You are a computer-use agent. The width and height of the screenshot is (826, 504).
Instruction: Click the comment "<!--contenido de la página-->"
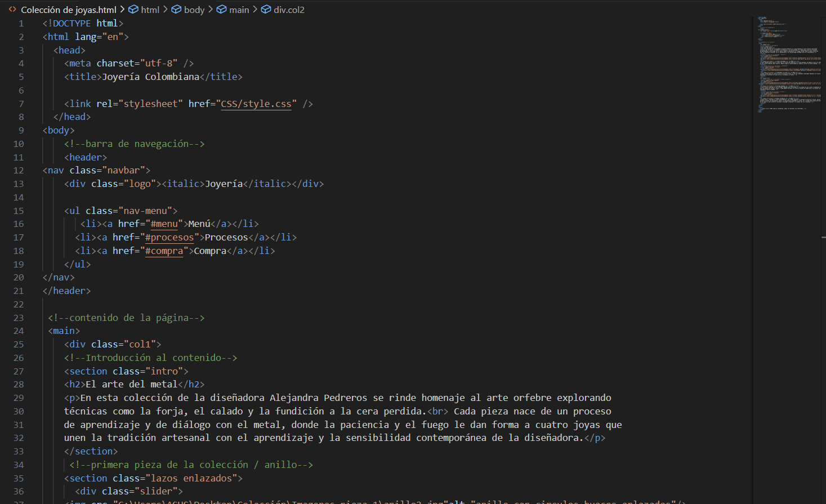pos(126,318)
